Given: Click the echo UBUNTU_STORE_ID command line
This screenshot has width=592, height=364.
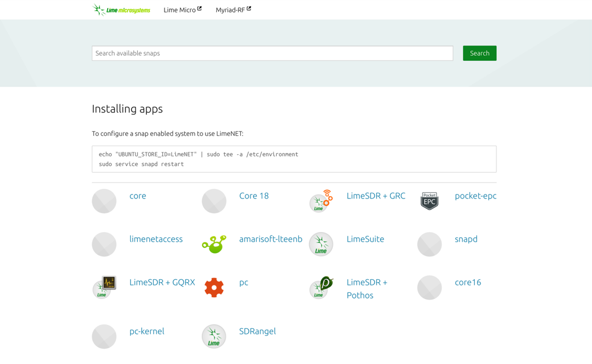Looking at the screenshot, I should [x=199, y=154].
